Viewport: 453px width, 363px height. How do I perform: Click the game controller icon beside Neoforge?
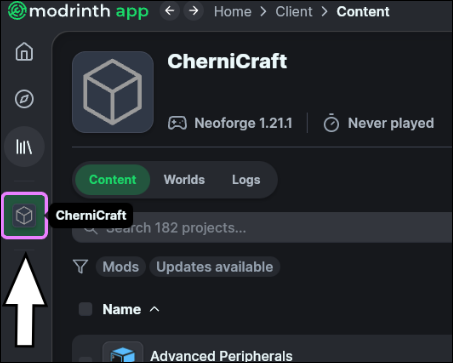point(177,123)
